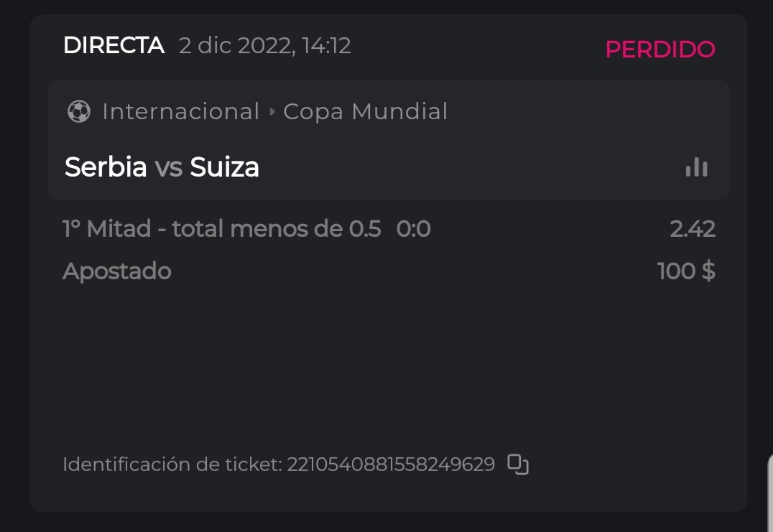Open match statistics bar chart icon
Image resolution: width=773 pixels, height=532 pixels.
[696, 167]
